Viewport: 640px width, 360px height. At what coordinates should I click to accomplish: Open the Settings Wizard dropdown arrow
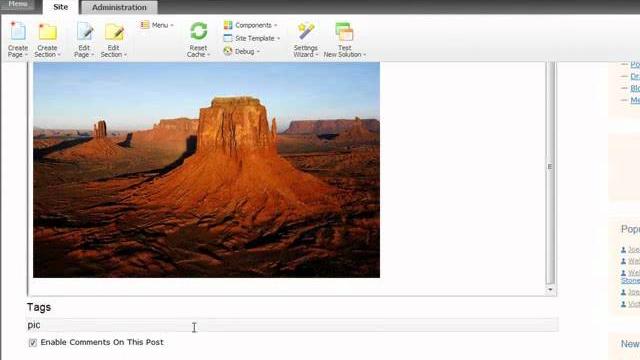(317, 55)
